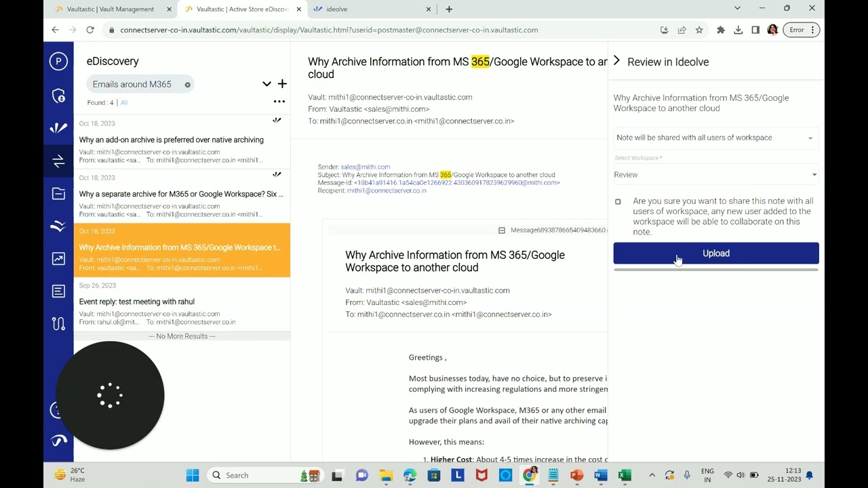Open File Explorer from taskbar
This screenshot has width=868, height=488.
point(386,475)
